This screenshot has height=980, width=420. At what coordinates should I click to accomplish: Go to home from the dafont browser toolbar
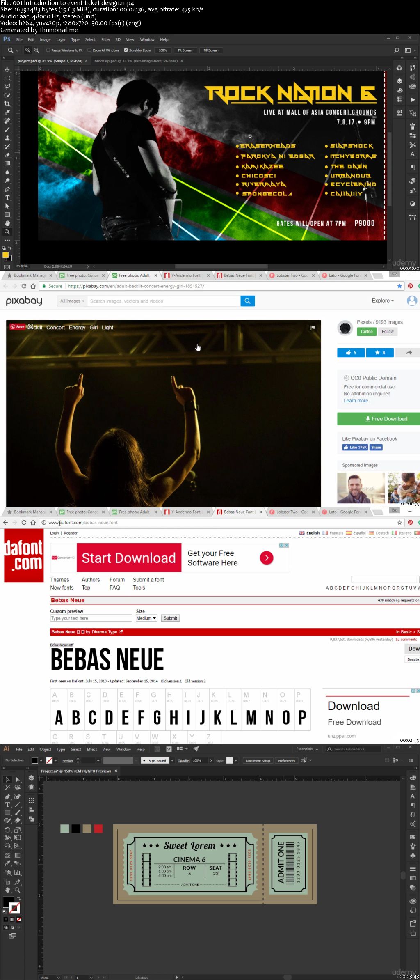[33, 523]
